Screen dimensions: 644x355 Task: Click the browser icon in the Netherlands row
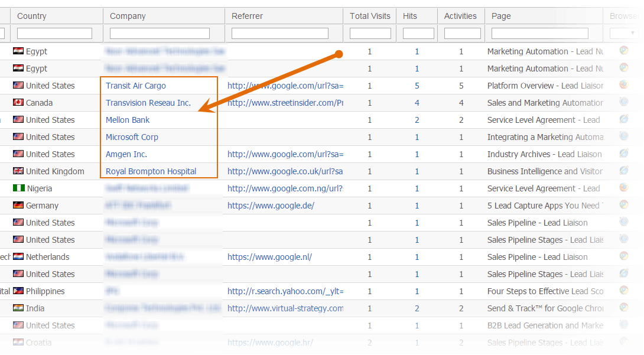click(624, 256)
